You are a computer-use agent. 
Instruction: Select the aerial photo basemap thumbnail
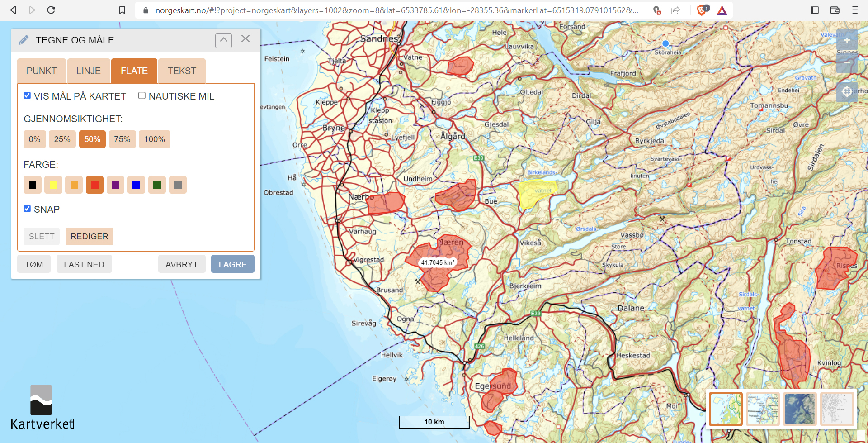pos(800,409)
